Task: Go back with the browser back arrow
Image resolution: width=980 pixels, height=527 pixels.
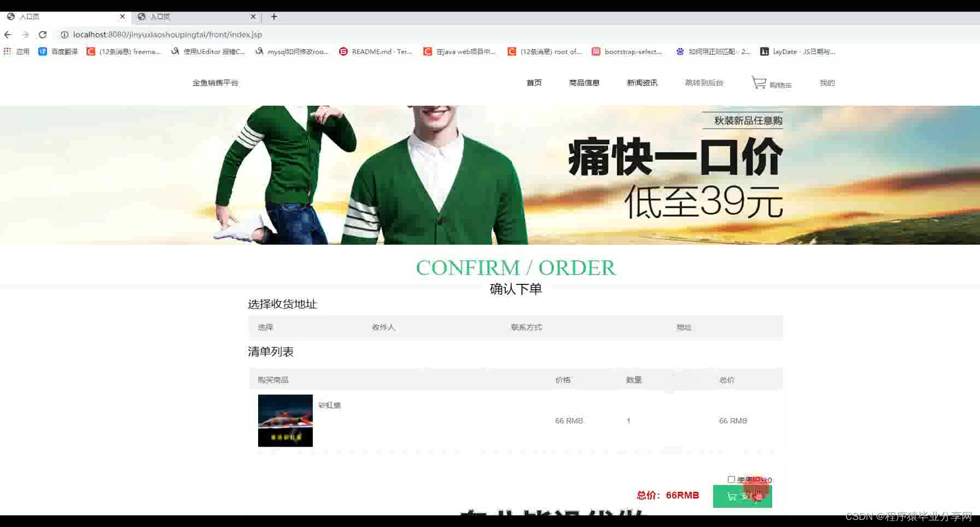Action: [8, 34]
